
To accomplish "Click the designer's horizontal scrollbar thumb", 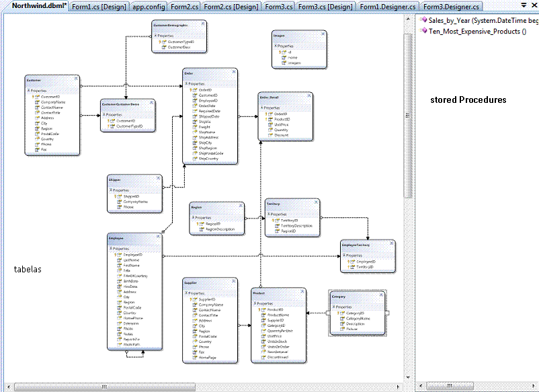I will [x=104, y=387].
